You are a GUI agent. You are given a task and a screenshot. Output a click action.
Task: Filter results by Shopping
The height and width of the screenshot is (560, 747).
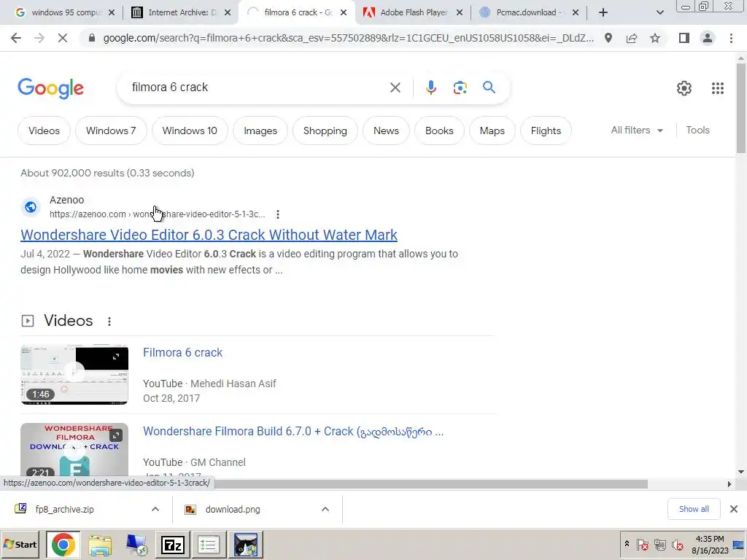tap(325, 131)
